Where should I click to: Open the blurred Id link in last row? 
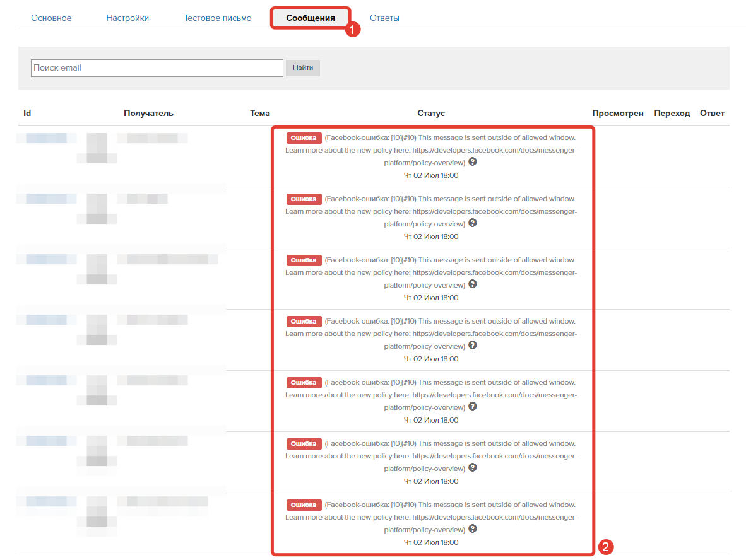[46, 501]
